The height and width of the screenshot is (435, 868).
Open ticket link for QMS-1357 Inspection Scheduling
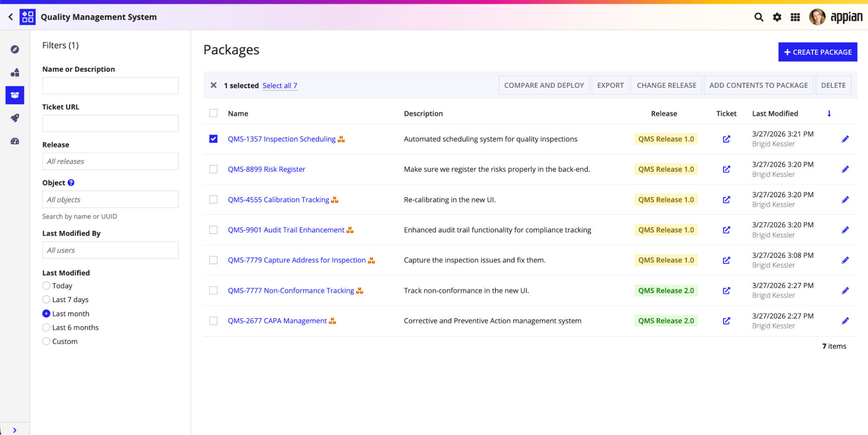coord(726,139)
